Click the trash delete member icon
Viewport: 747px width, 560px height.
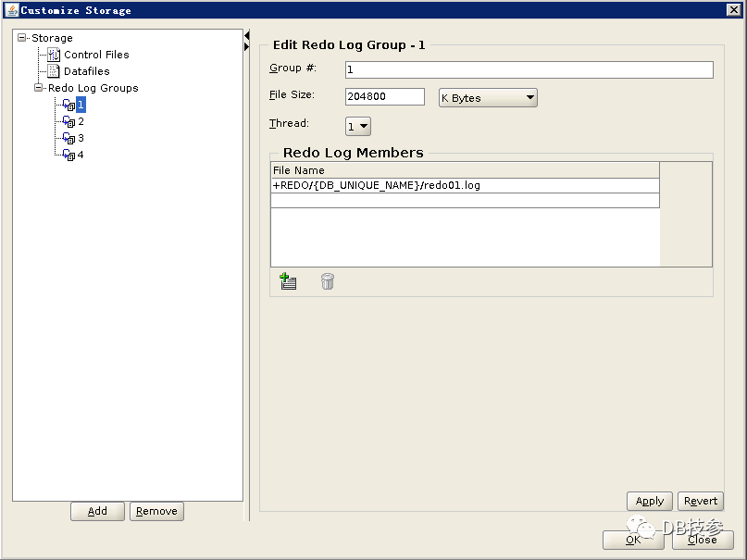327,282
